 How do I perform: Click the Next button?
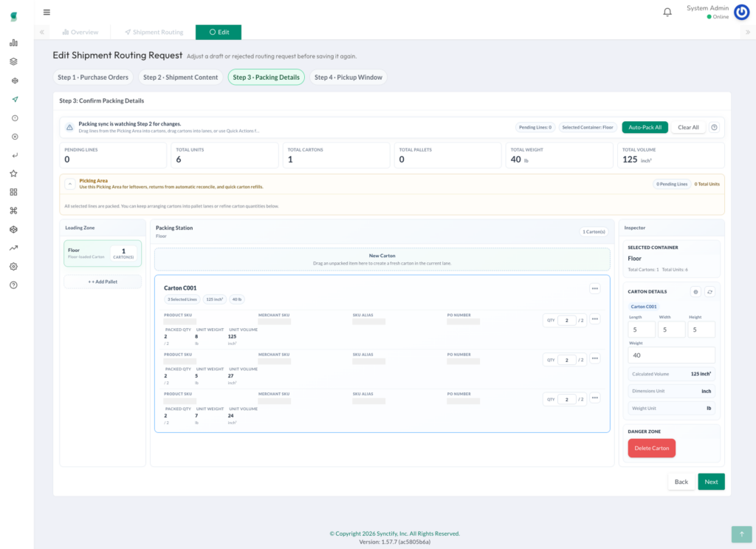click(711, 482)
